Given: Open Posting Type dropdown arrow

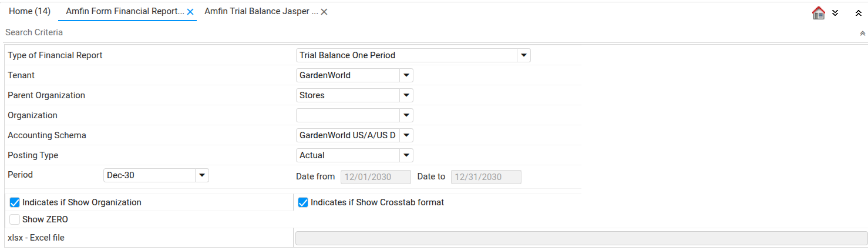Looking at the screenshot, I should pyautogui.click(x=406, y=155).
